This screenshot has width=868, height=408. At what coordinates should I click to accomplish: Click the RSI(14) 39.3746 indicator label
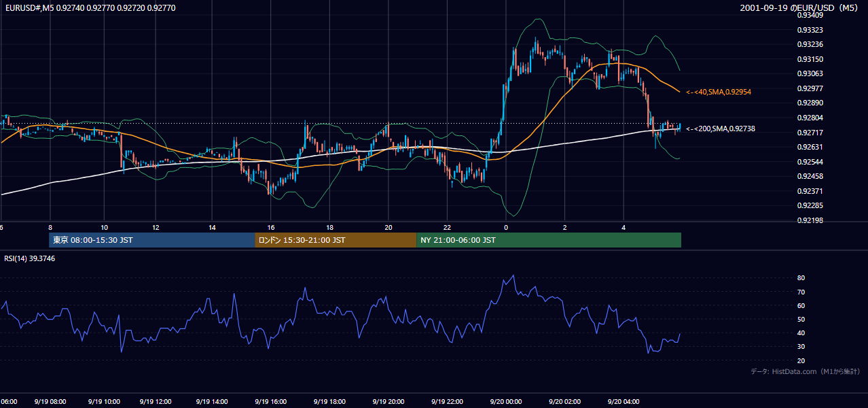pos(30,258)
